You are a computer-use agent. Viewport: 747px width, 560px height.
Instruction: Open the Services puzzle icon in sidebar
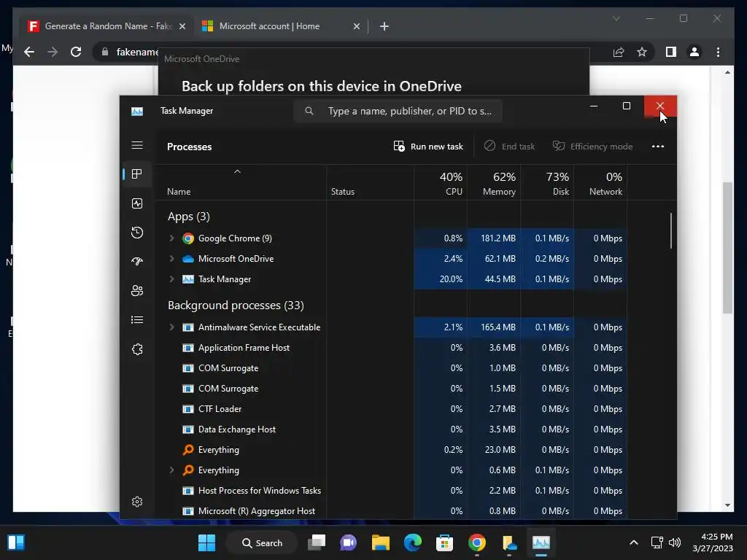(137, 349)
